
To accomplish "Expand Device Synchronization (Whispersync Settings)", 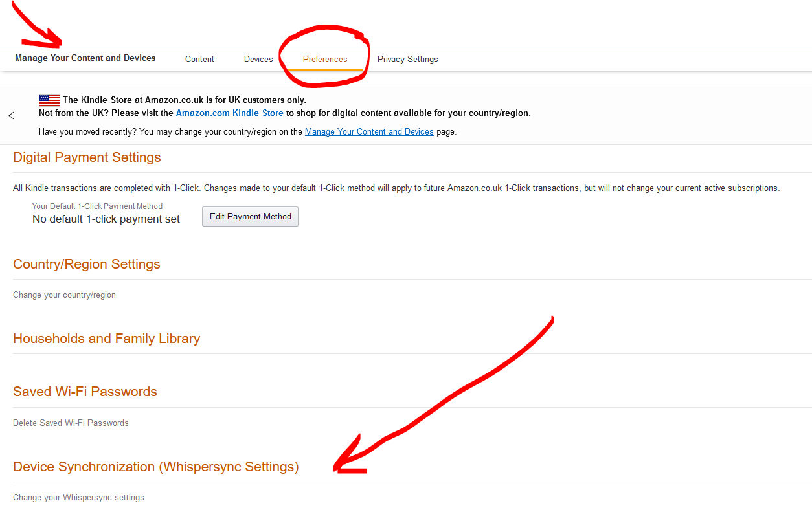I will coord(155,467).
